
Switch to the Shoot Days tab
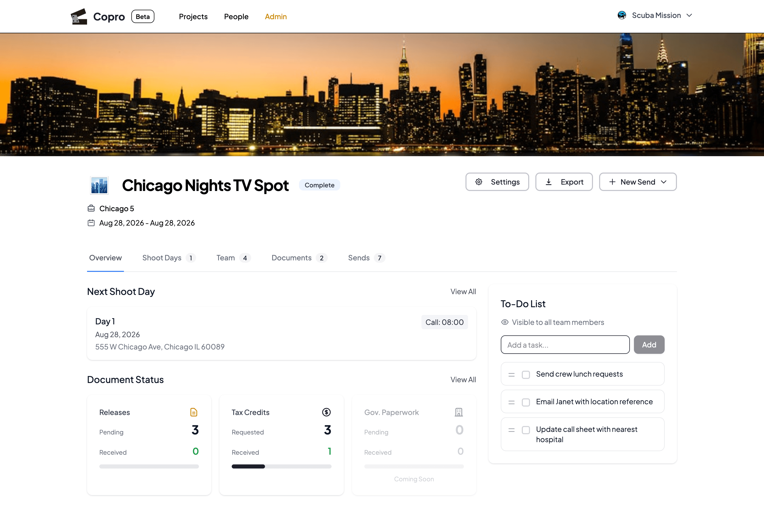[x=162, y=258]
